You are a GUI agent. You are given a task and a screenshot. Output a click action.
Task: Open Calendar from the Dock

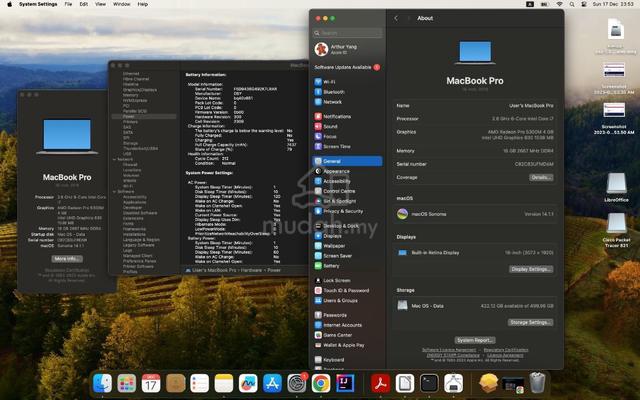pos(151,383)
